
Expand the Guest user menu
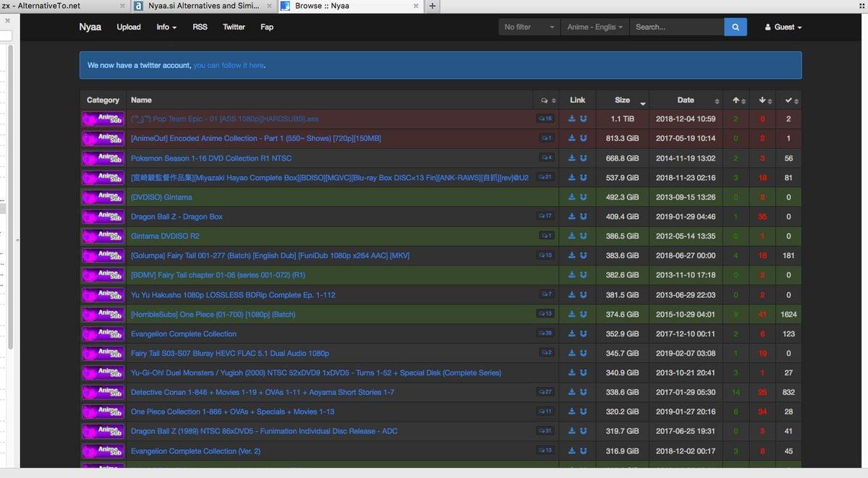click(x=783, y=27)
